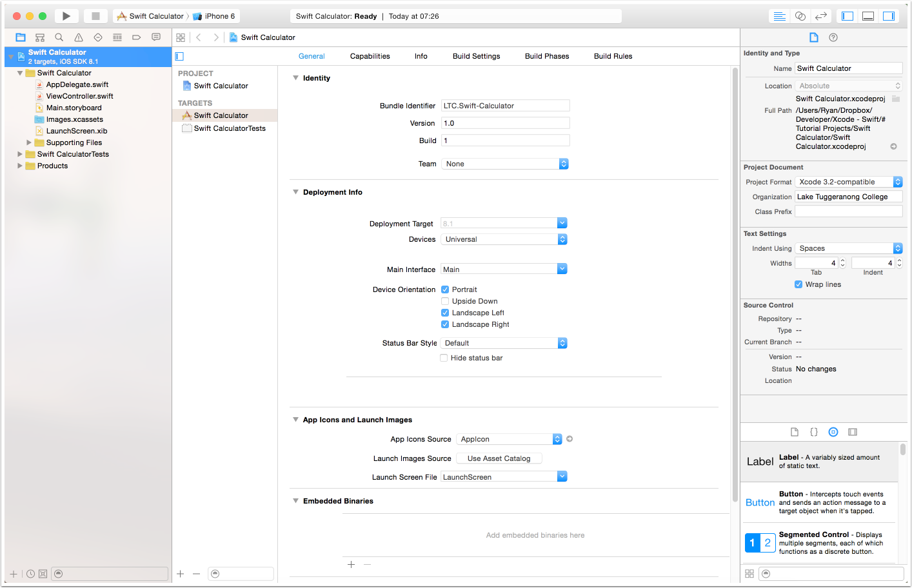This screenshot has width=912, height=588.
Task: Open AppIcon in the asset catalog
Action: click(x=570, y=439)
